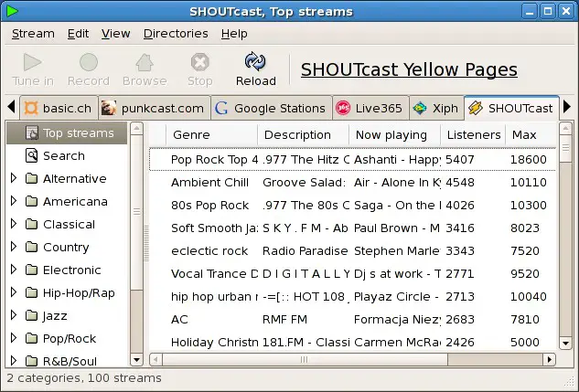The image size is (579, 392).
Task: Click the Pop/Rock folder icon
Action: pyautogui.click(x=32, y=339)
